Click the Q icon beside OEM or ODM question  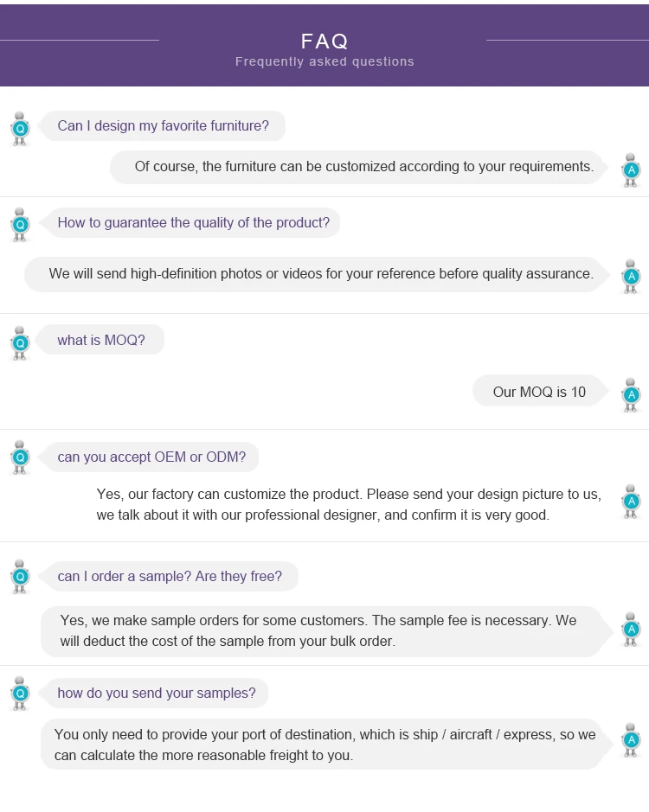pyautogui.click(x=21, y=457)
